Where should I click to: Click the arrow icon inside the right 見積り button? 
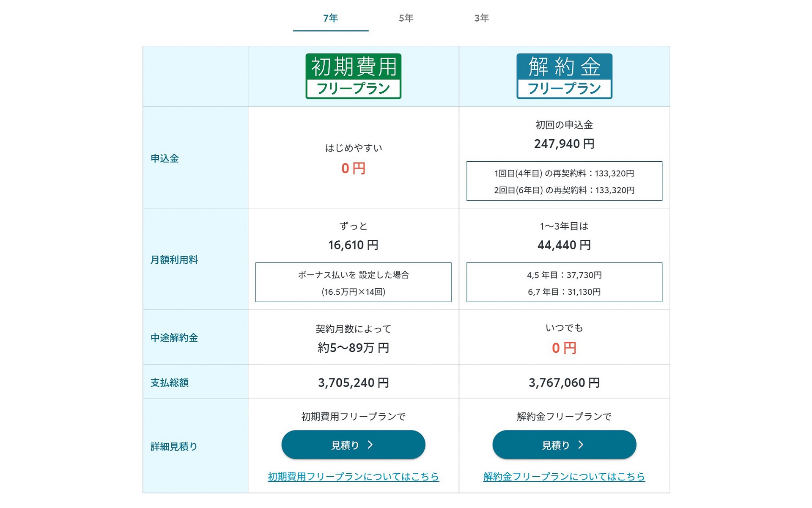582,444
